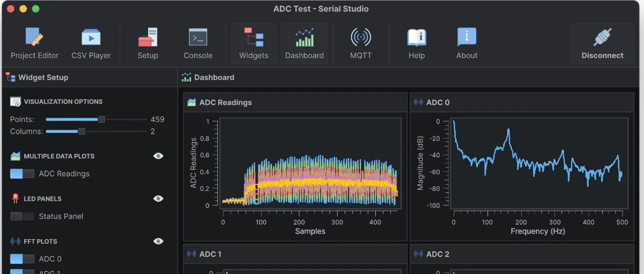Enable the Status Panel switch

pos(22,216)
